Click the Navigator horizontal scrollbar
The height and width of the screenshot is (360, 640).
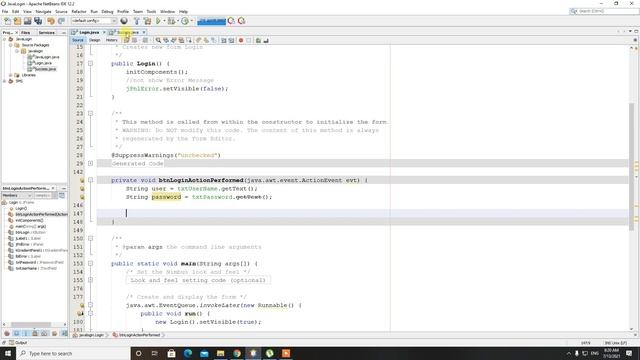[31, 324]
